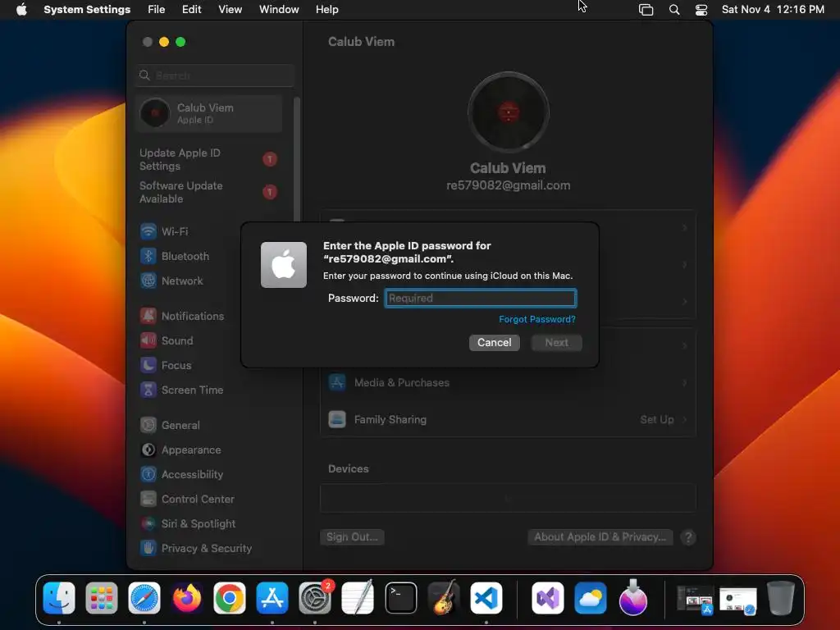This screenshot has height=630, width=840.
Task: Open Launchpad in the Dock
Action: (101, 598)
